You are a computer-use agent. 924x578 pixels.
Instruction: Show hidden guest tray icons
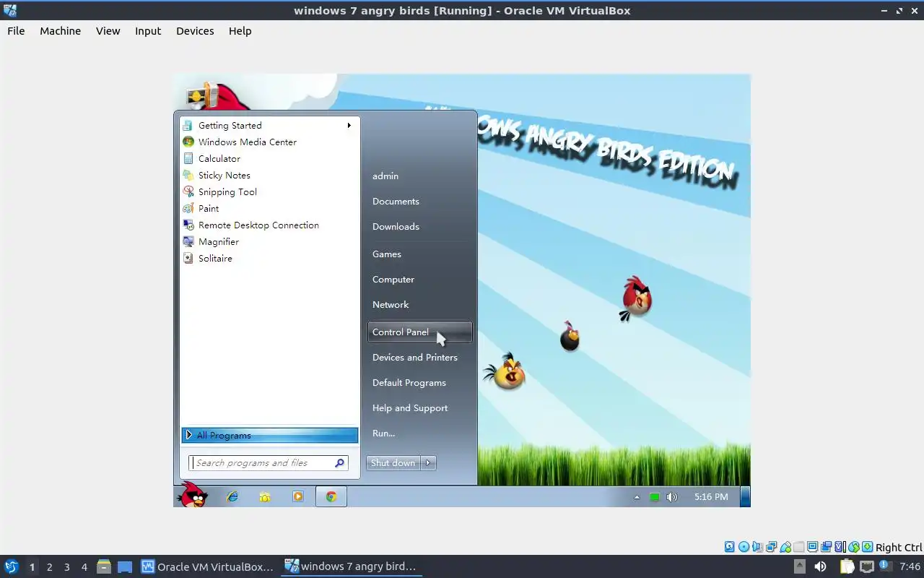pos(637,497)
